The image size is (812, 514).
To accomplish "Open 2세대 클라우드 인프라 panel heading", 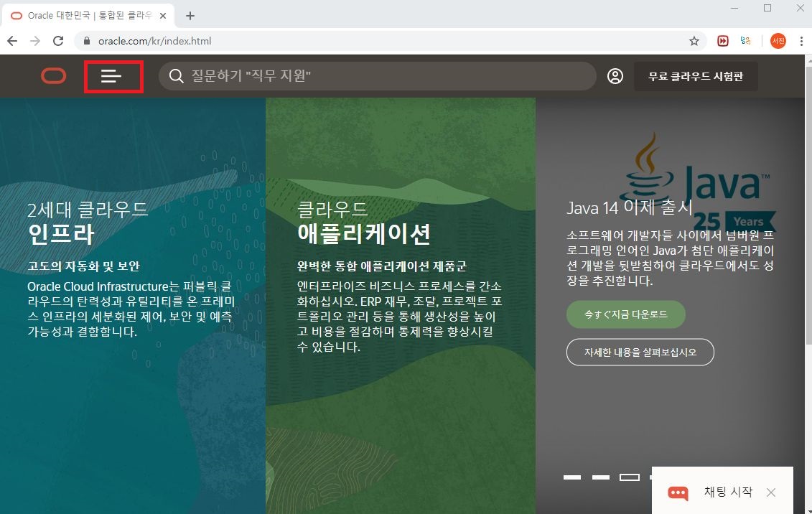I will [88, 222].
